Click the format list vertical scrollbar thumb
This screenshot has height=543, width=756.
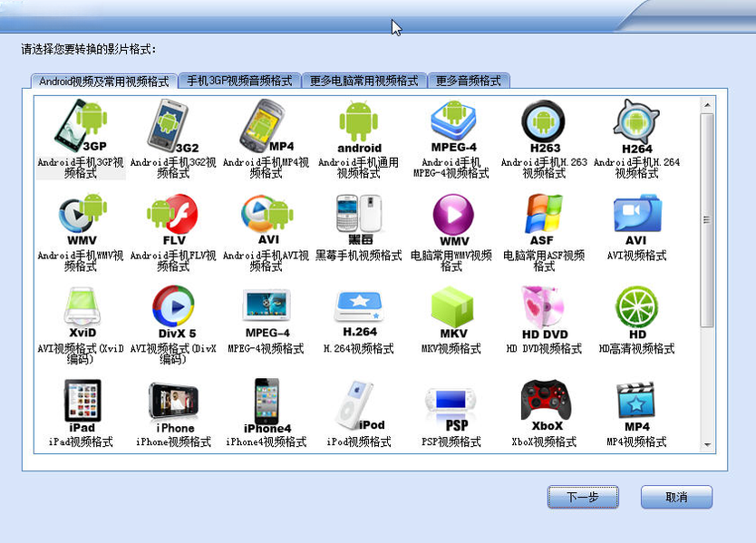pyautogui.click(x=707, y=220)
